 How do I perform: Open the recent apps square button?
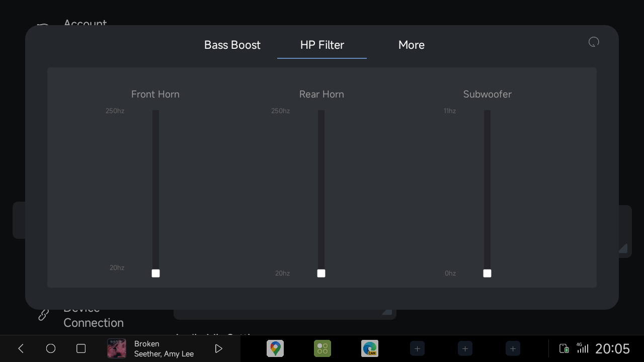point(81,348)
